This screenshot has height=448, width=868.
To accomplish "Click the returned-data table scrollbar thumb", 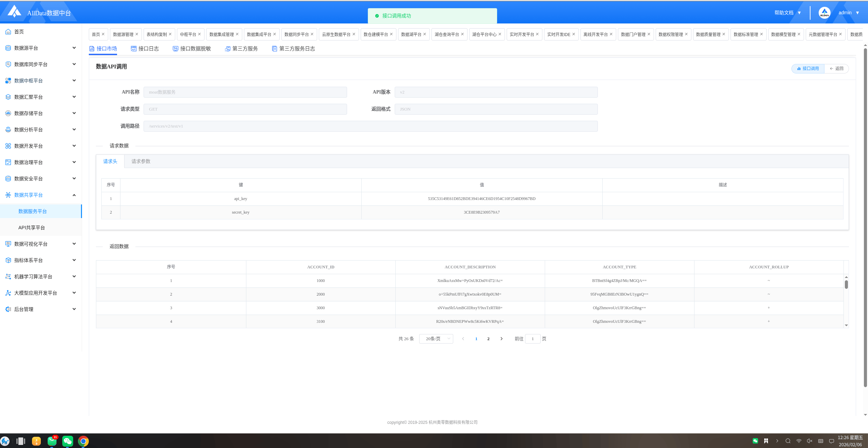I will click(846, 284).
